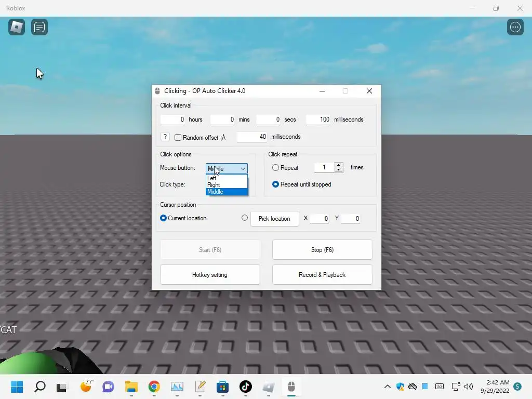Select Repeat until stopped option

click(275, 184)
